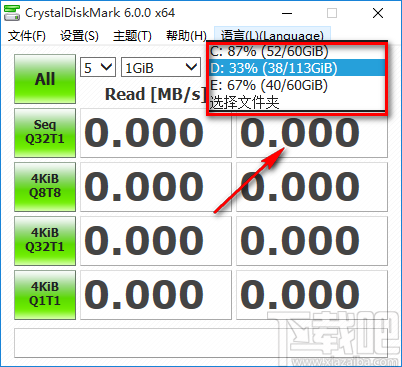
Task: Click the 4KiB Q1T1 write result value
Action: point(312,295)
